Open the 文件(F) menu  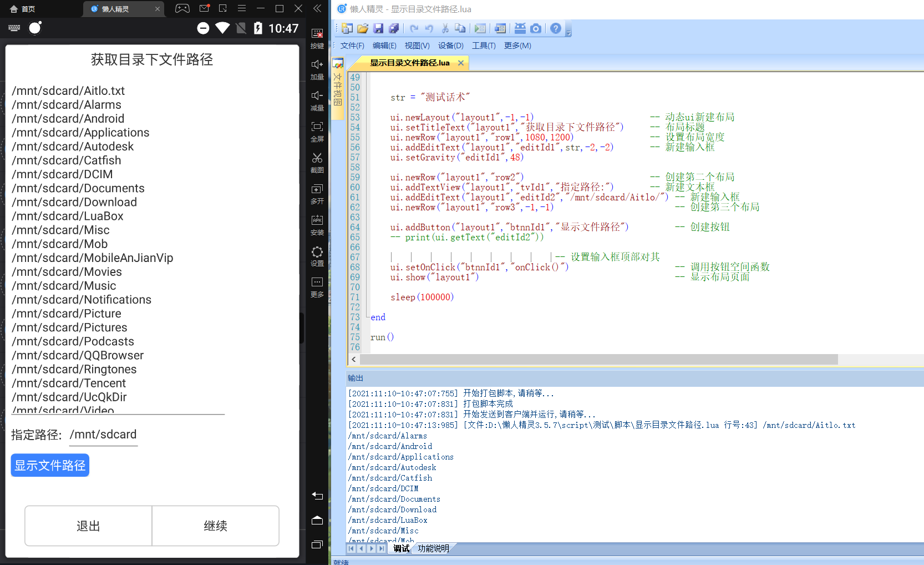pos(352,46)
